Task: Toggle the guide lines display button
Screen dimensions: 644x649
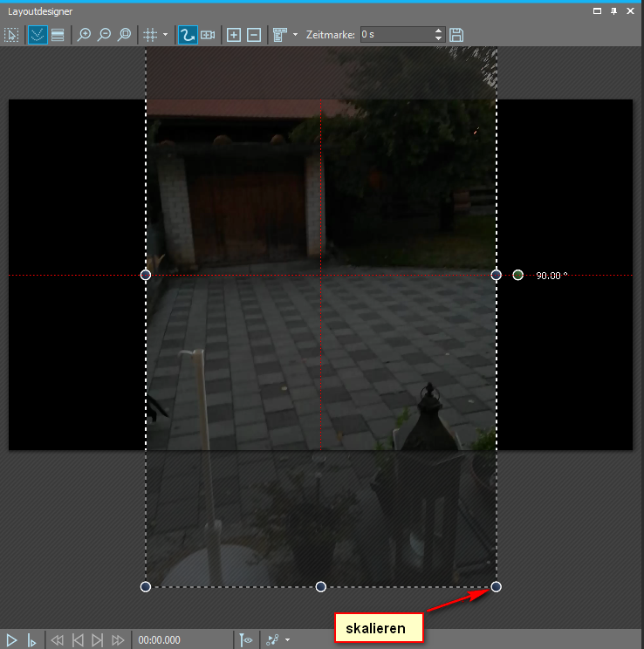Action: coord(37,35)
